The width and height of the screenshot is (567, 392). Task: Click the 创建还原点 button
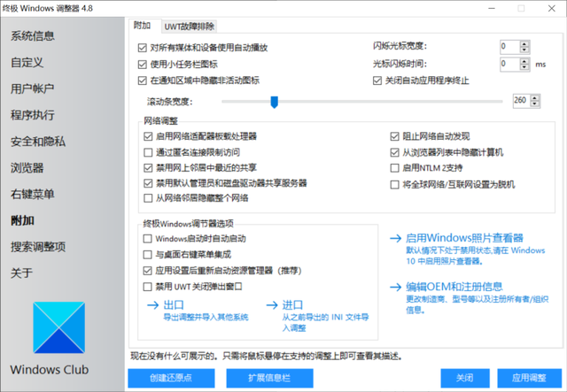click(171, 378)
